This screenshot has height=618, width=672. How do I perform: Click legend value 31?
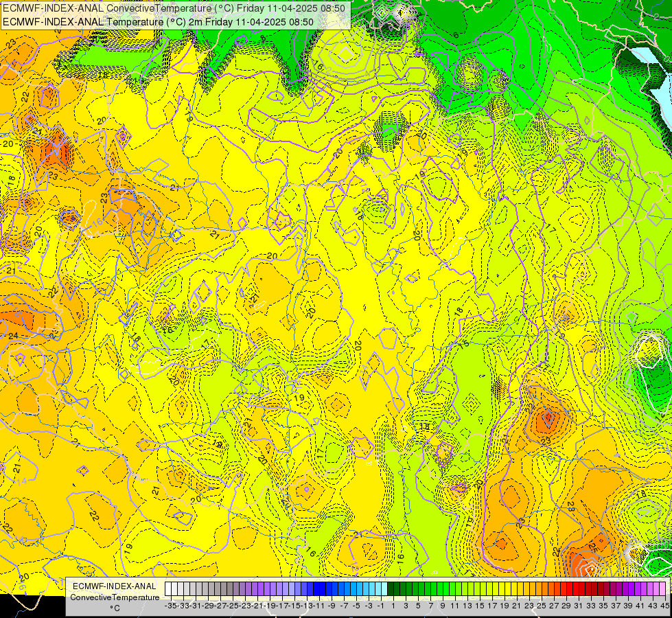579,606
